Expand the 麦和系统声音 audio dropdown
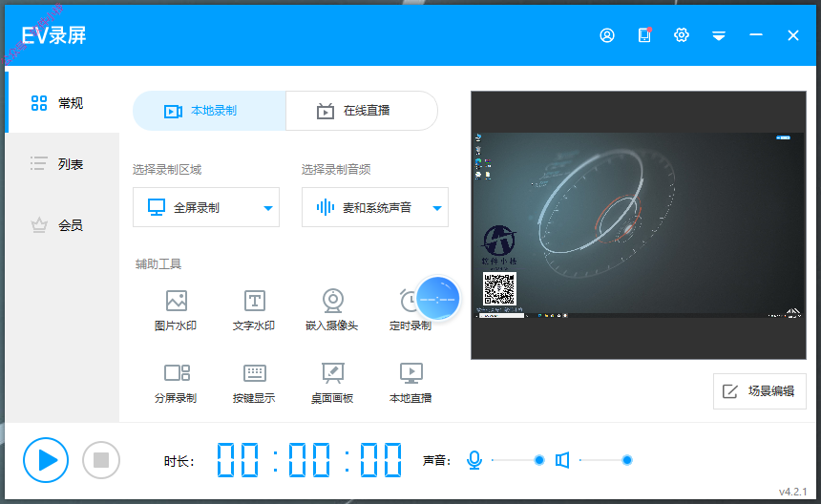This screenshot has width=821, height=504. click(375, 207)
